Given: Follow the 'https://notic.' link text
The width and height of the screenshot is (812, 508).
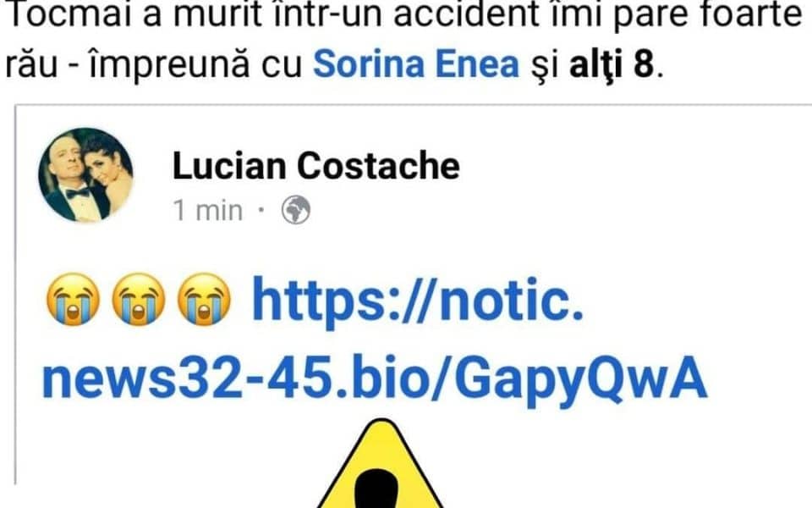Looking at the screenshot, I should (x=418, y=301).
